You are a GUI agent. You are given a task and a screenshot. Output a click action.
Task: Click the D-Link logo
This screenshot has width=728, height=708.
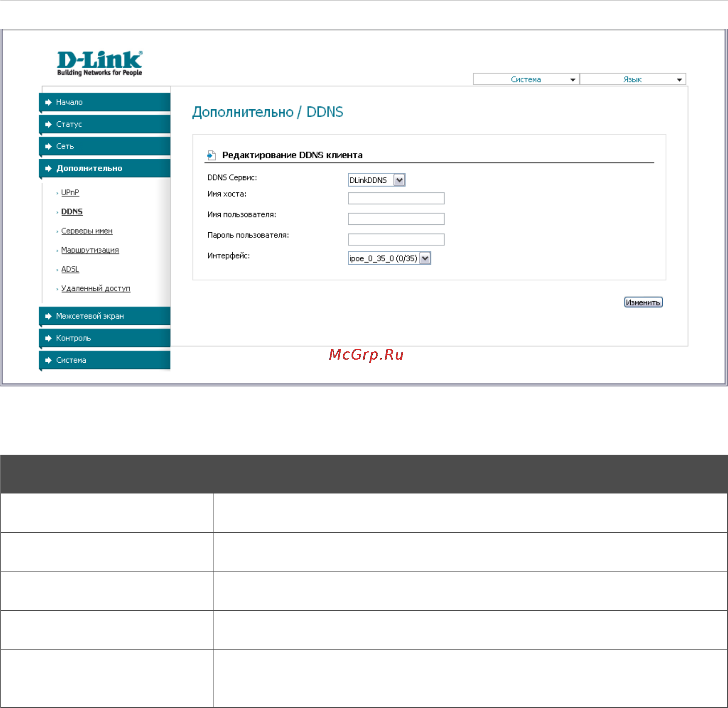click(x=100, y=63)
